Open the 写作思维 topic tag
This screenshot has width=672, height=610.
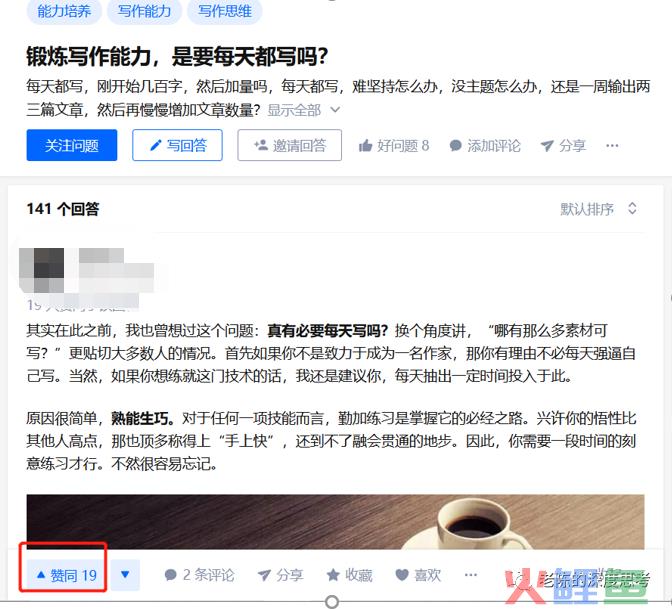coord(225,11)
